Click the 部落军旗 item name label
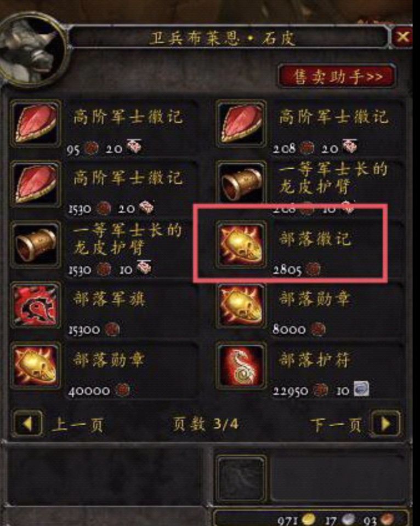 tap(109, 299)
